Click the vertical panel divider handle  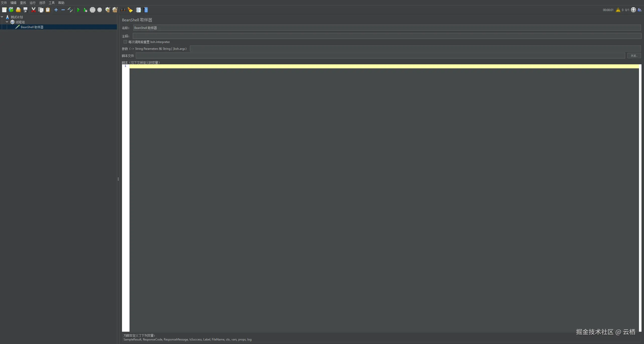(118, 179)
